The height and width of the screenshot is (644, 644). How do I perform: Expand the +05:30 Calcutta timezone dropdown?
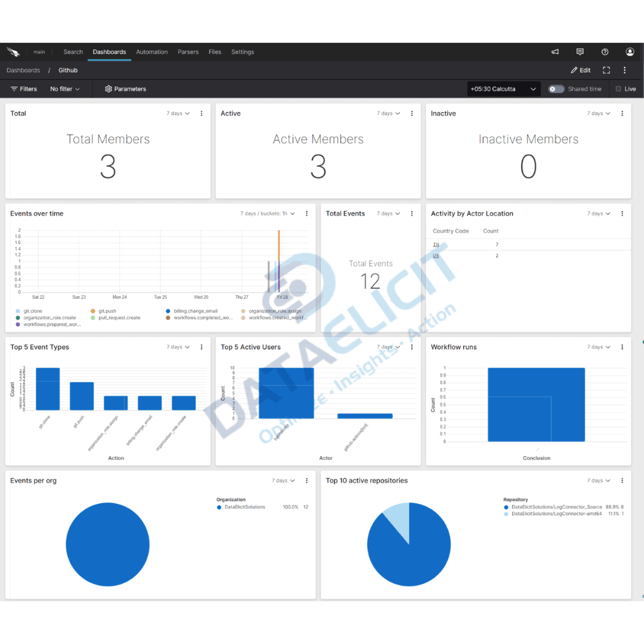pyautogui.click(x=504, y=89)
